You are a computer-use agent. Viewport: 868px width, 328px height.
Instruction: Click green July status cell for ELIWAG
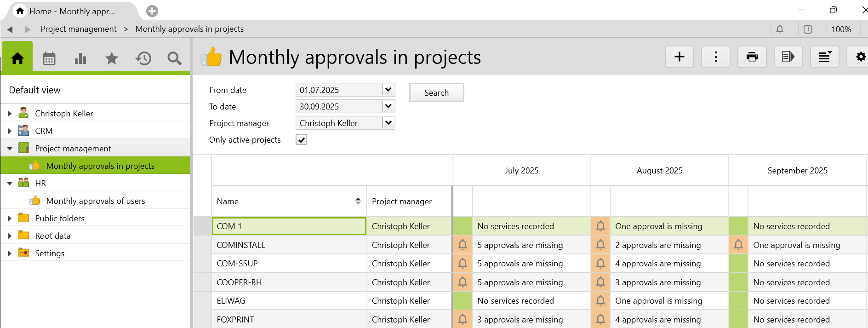(463, 301)
